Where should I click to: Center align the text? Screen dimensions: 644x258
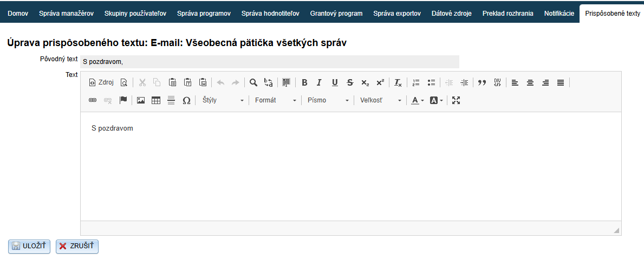(530, 82)
